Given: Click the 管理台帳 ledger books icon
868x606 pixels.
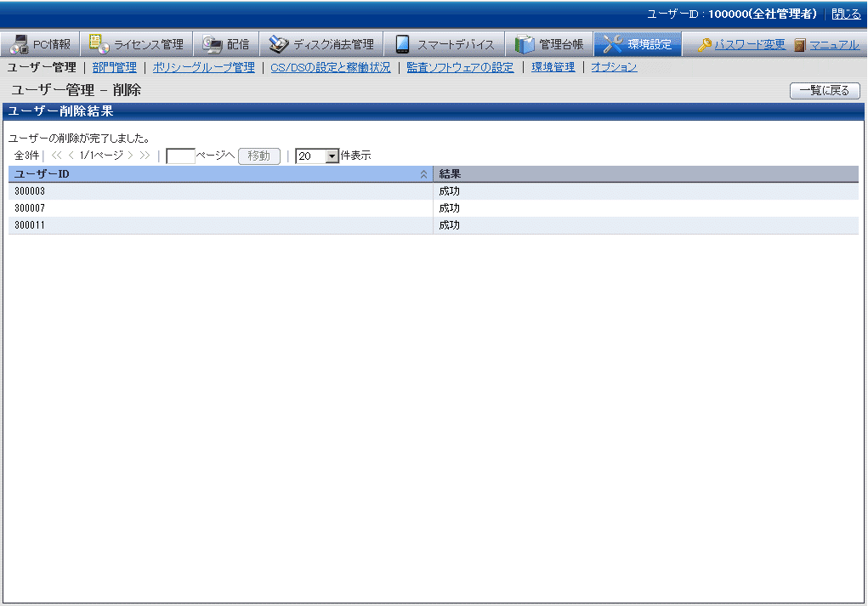Looking at the screenshot, I should (x=525, y=45).
